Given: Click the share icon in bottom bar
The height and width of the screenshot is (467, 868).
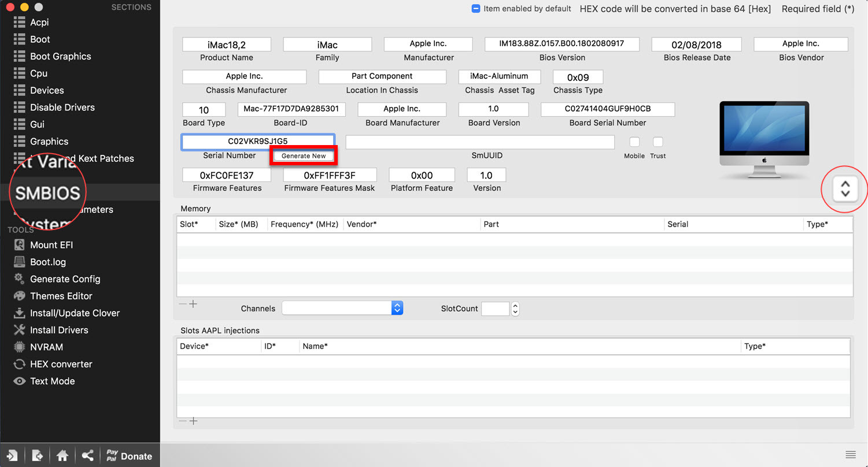Looking at the screenshot, I should pyautogui.click(x=87, y=456).
